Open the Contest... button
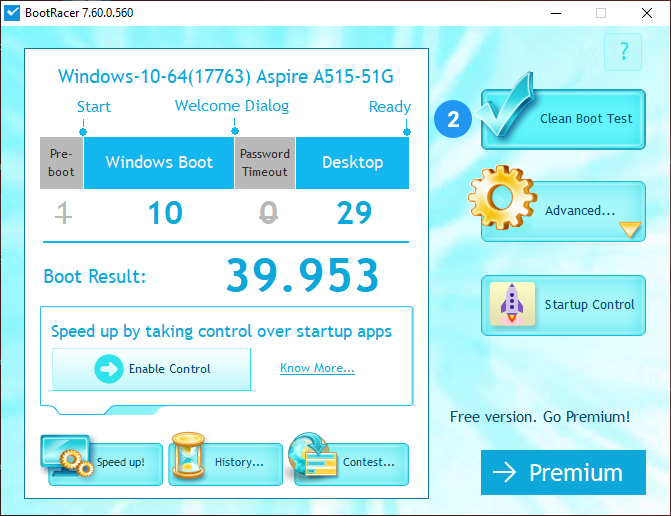671x516 pixels. pyautogui.click(x=352, y=464)
